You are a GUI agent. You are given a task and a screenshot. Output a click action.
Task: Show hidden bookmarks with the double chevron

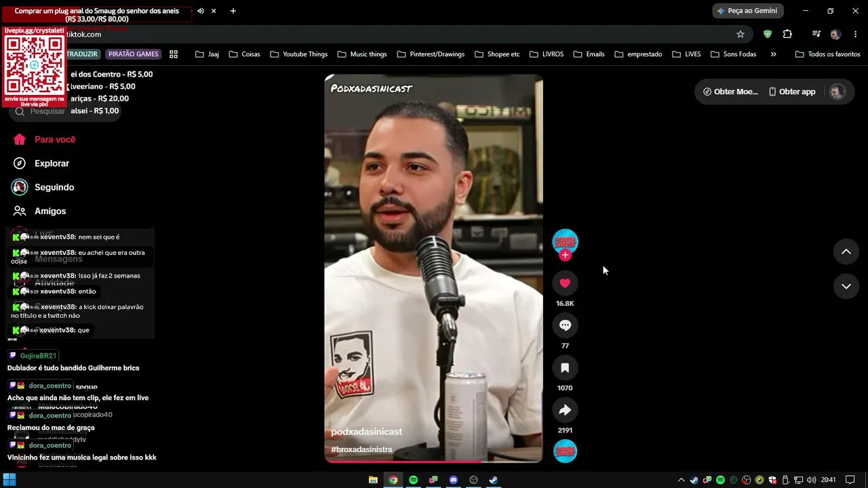[774, 54]
